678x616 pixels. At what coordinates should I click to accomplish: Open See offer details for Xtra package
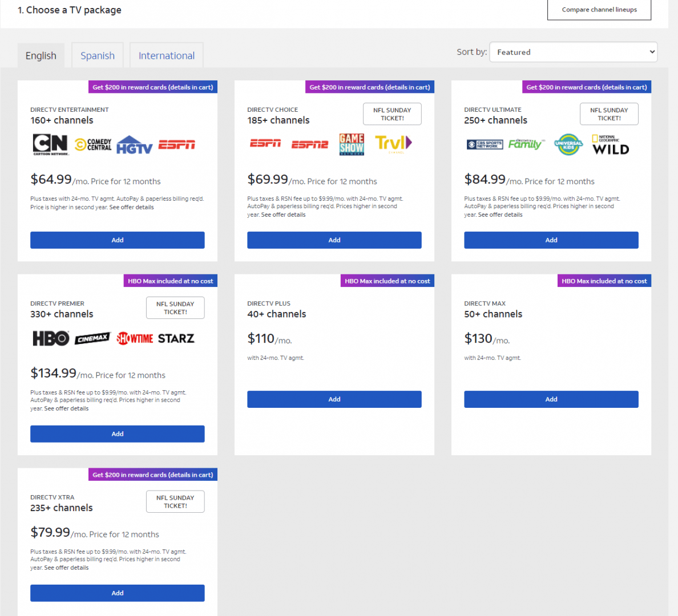pyautogui.click(x=66, y=568)
